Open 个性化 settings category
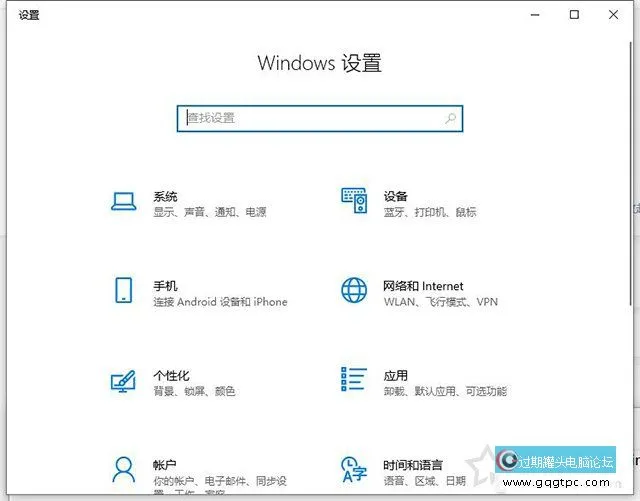The image size is (640, 501). click(171, 376)
